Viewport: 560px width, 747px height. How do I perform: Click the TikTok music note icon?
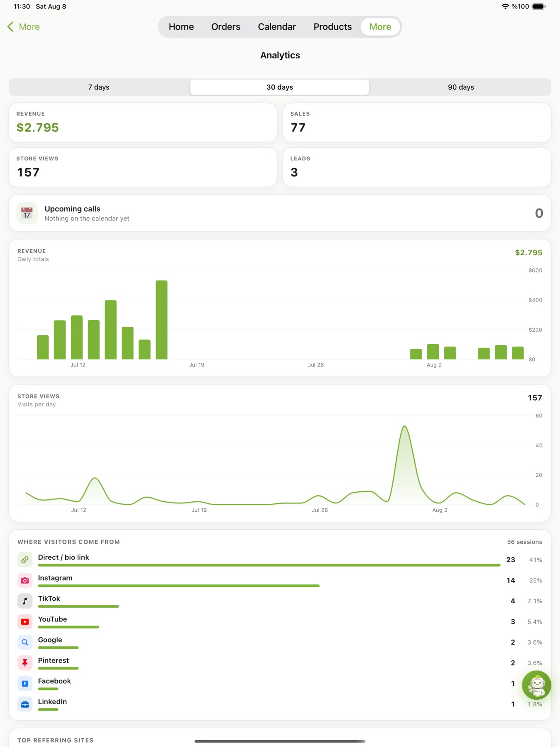click(x=25, y=601)
